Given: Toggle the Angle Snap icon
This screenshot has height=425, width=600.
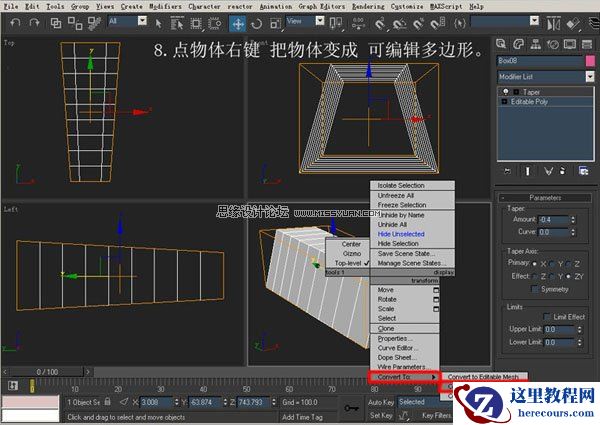Looking at the screenshot, I should 399,24.
